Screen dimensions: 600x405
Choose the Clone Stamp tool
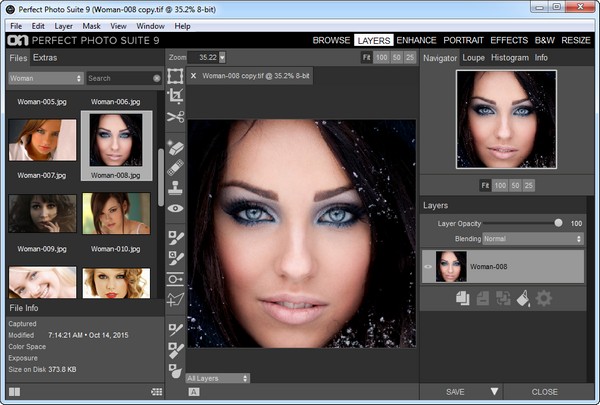[x=176, y=187]
